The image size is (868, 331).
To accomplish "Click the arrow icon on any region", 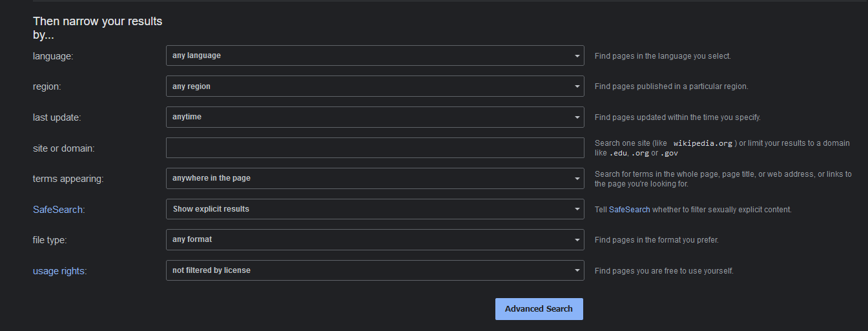I will point(577,86).
